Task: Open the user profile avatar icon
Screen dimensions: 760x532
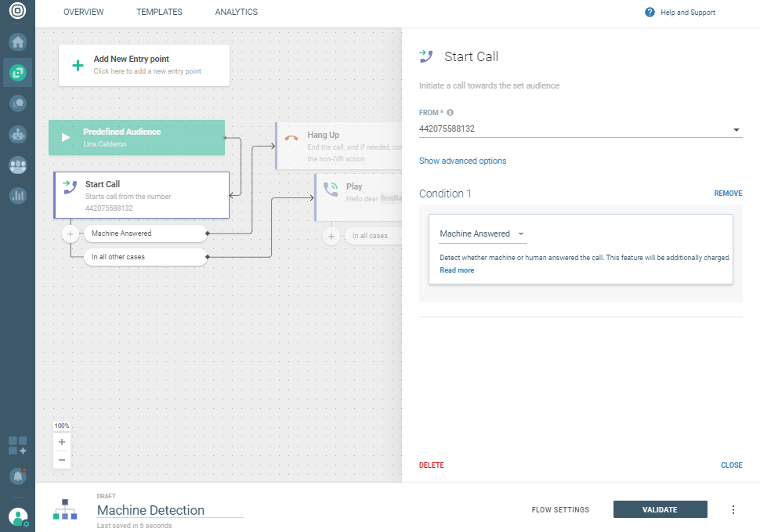Action: [x=17, y=517]
